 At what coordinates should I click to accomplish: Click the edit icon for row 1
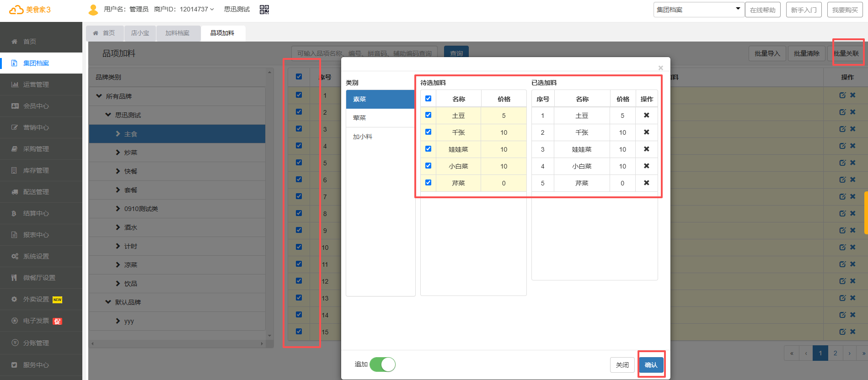842,95
